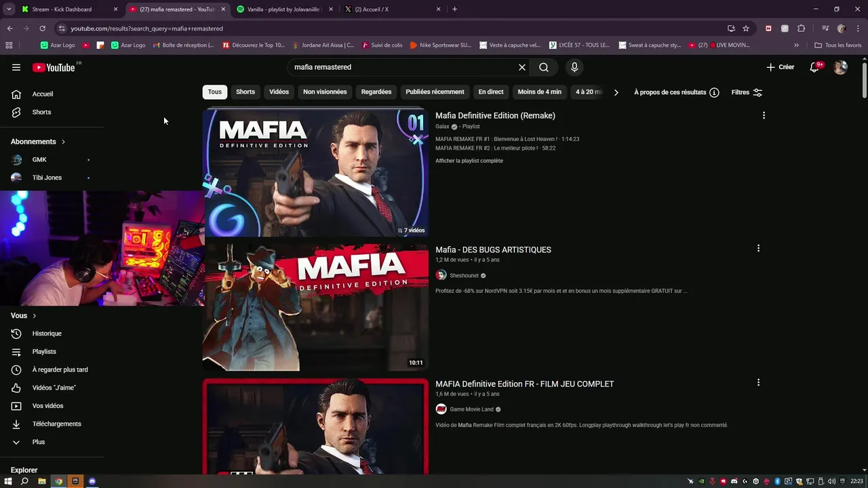Open Mafia - DES BUGS ARTISTIQUES title
The width and height of the screenshot is (868, 488).
pos(493,250)
